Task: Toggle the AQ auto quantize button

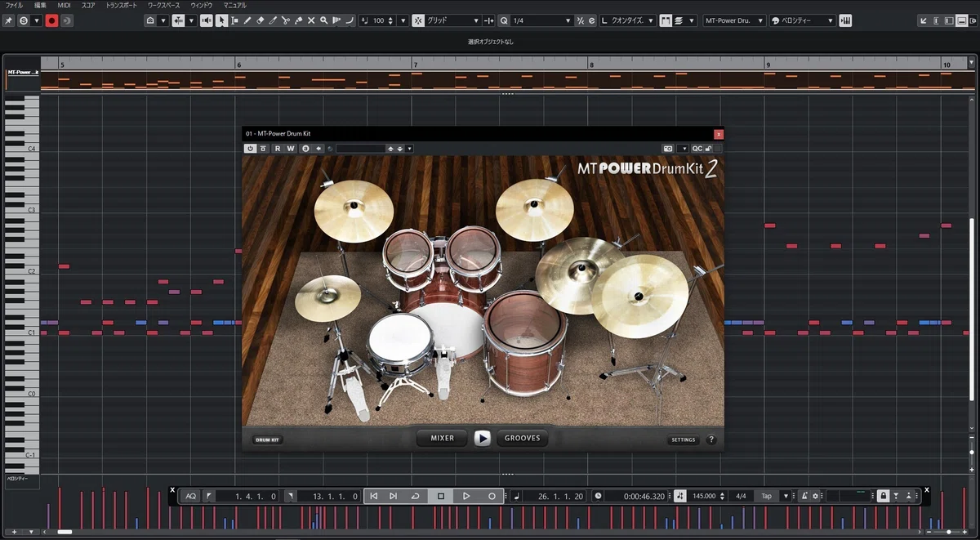Action: tap(190, 496)
